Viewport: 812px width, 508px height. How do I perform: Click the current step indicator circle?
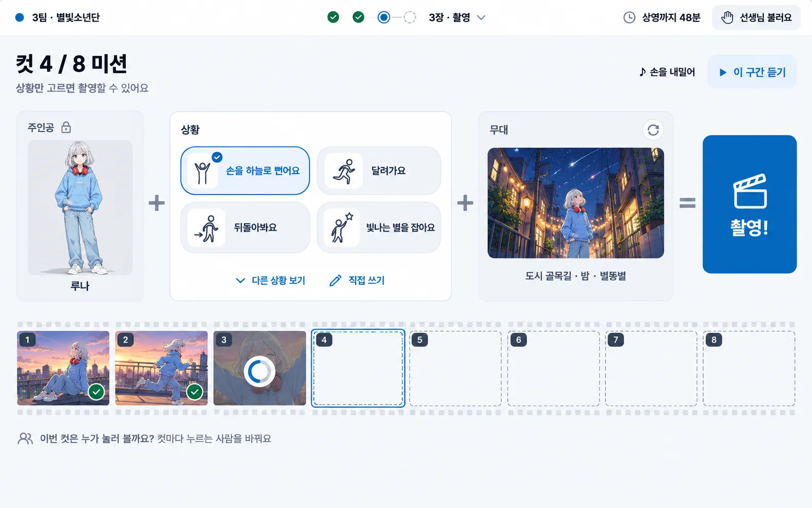click(384, 17)
